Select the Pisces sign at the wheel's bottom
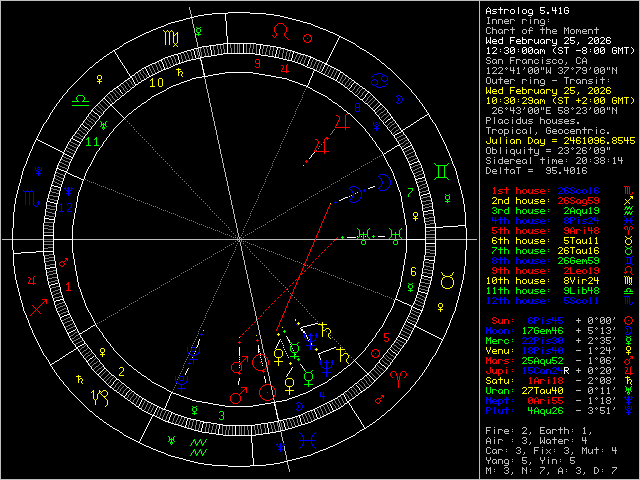The height and width of the screenshot is (480, 640). 313,439
